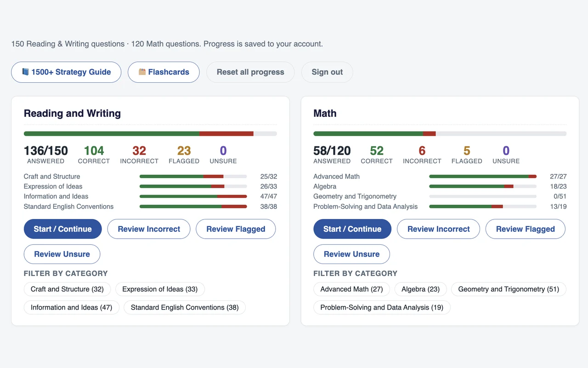Click the Algebra progress bar
This screenshot has height=368, width=588.
point(483,187)
